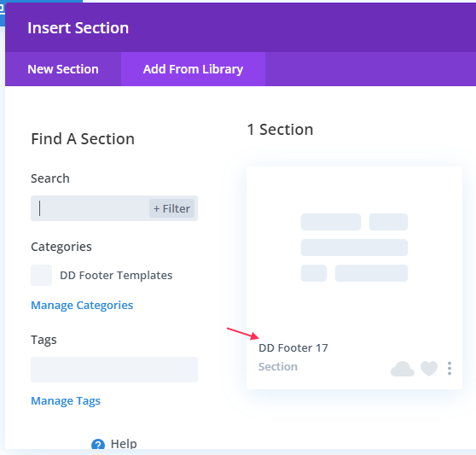
Task: Switch to the New Section tab
Action: pos(63,69)
